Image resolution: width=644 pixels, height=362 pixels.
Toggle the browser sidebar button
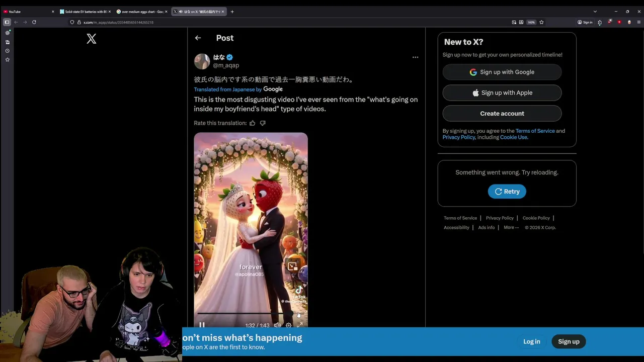tap(7, 22)
